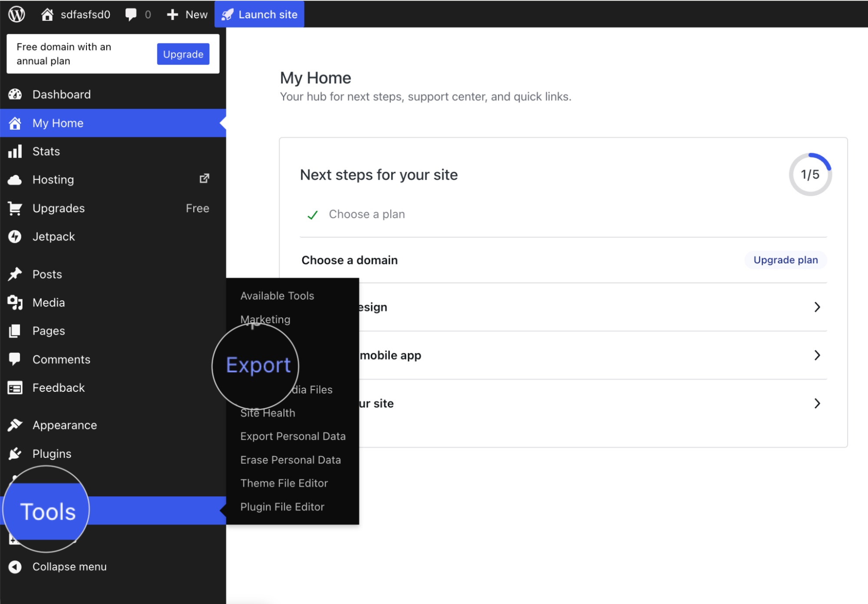Select Export Personal Data
The image size is (868, 604).
(293, 437)
